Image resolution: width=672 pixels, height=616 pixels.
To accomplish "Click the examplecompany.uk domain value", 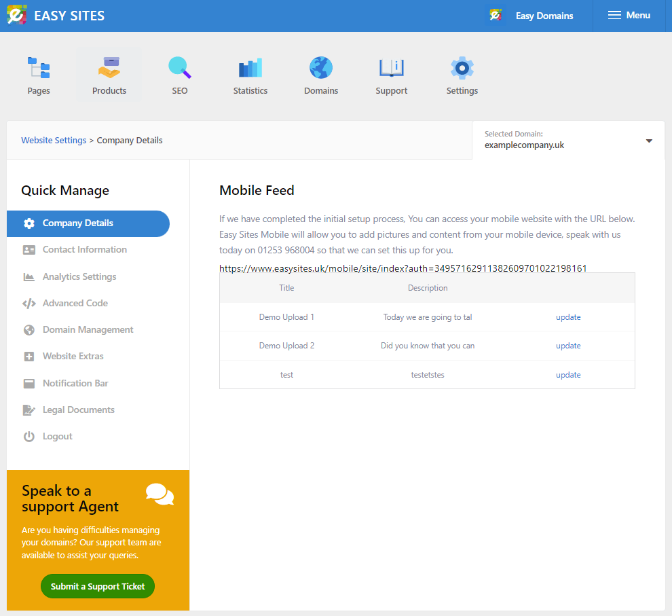I will (x=524, y=145).
